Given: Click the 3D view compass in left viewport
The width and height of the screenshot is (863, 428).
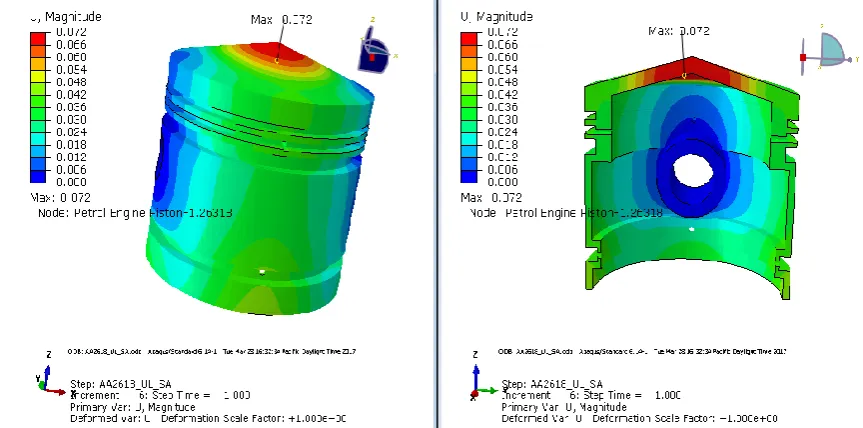Looking at the screenshot, I should pyautogui.click(x=377, y=47).
